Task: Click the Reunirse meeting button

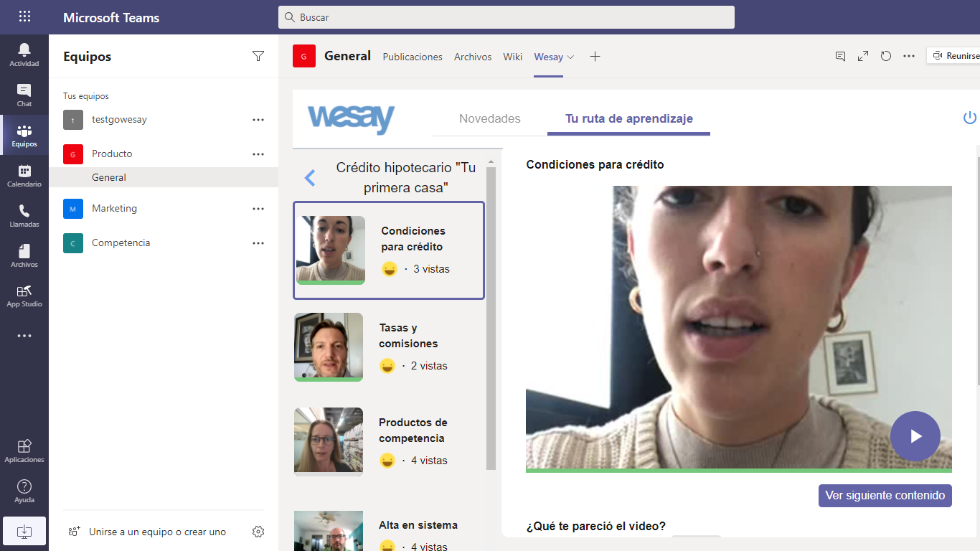Action: tap(954, 56)
